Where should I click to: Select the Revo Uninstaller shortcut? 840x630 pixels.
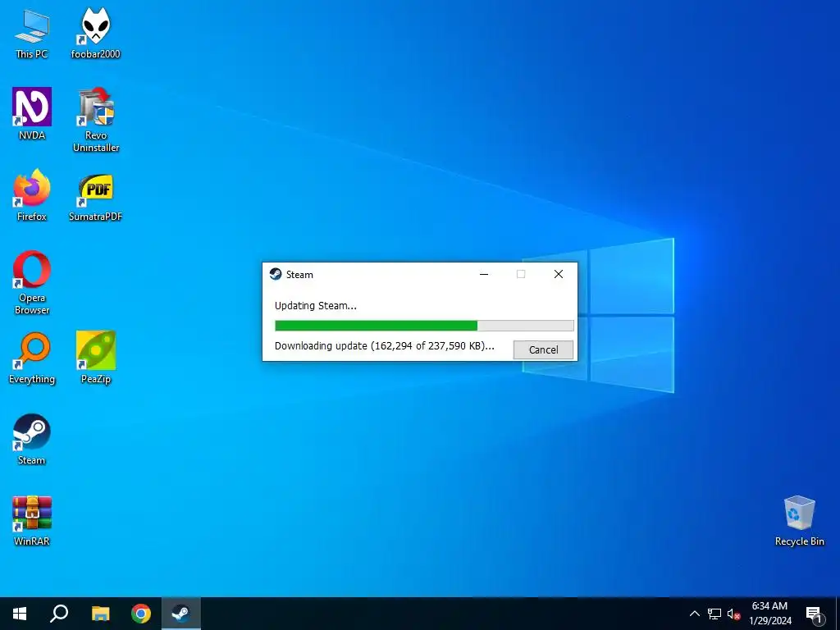96,120
